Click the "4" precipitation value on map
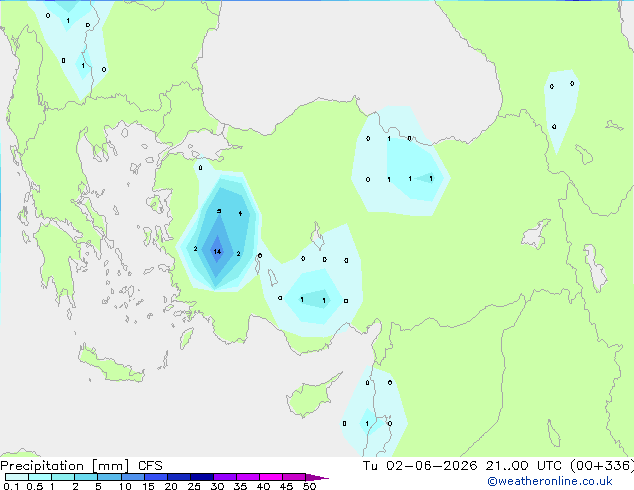This screenshot has height=490, width=634. tap(240, 213)
